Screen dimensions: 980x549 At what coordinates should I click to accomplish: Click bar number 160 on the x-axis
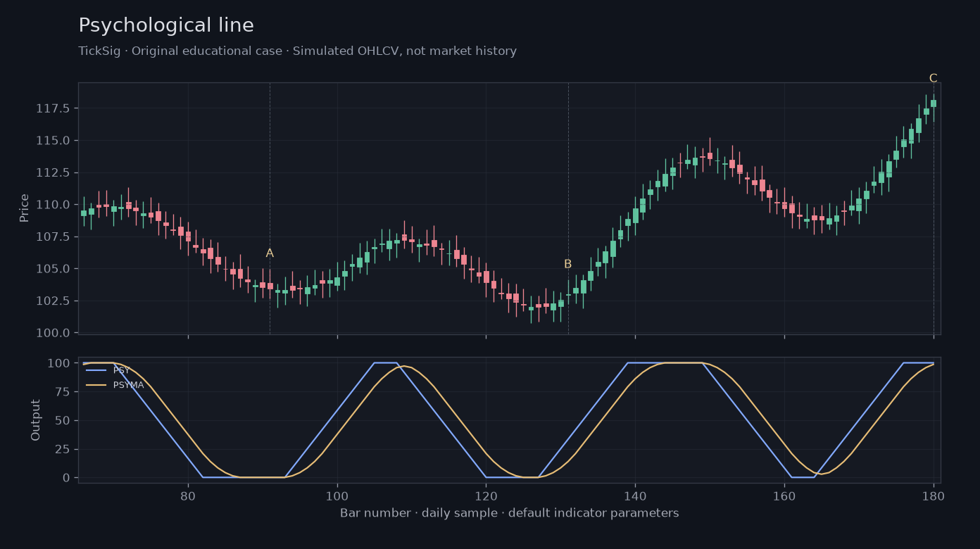click(784, 495)
